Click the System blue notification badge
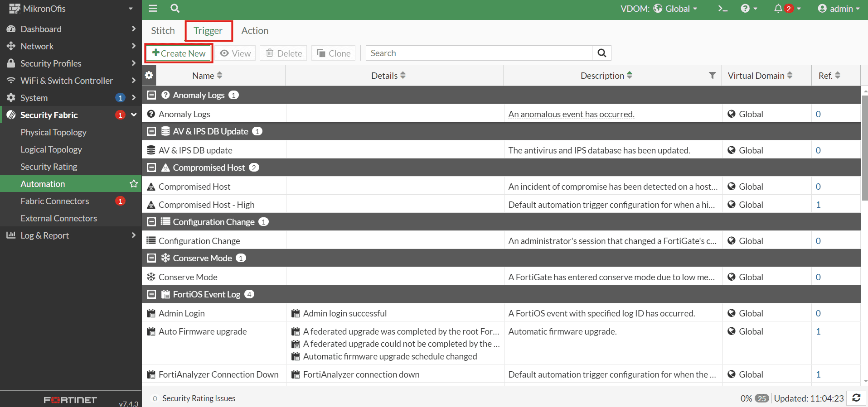 (x=120, y=97)
